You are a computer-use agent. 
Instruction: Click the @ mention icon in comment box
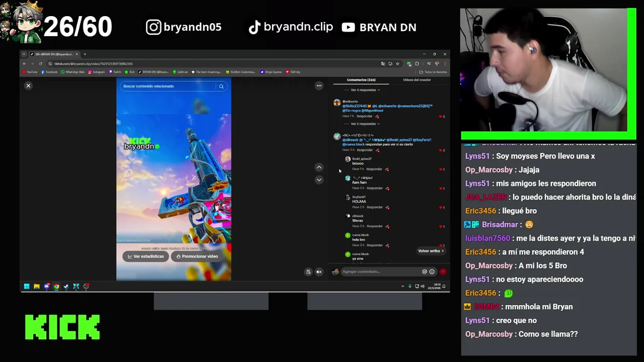425,272
